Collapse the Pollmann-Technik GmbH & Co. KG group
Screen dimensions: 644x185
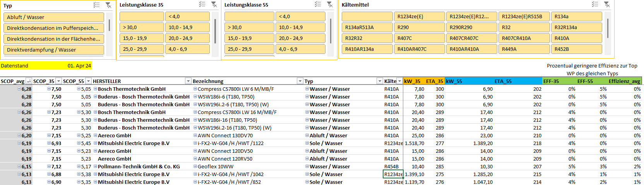[x=95, y=166]
